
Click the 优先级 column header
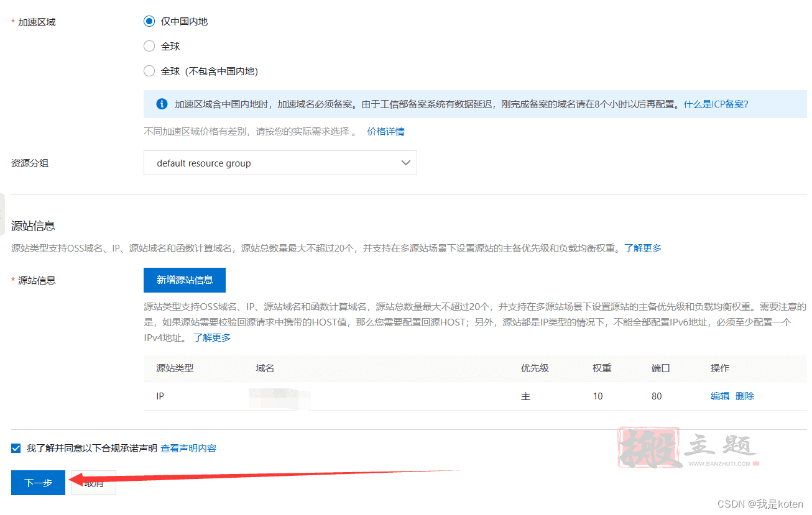click(x=535, y=368)
